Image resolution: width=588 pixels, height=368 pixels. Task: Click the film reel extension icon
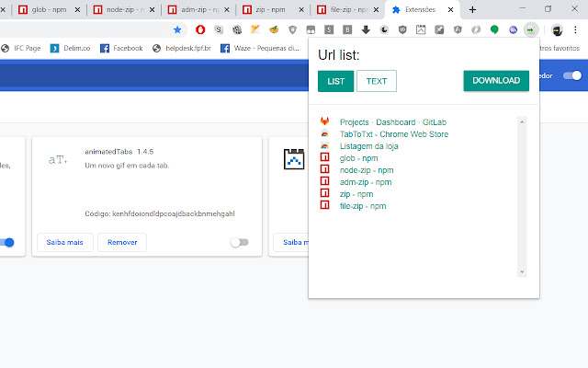click(x=237, y=29)
